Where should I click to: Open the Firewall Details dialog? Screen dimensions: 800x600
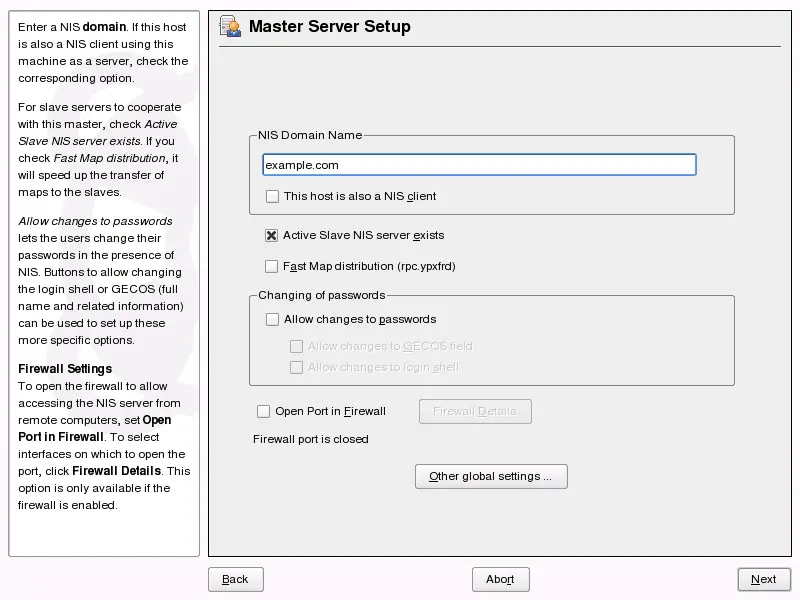click(475, 411)
